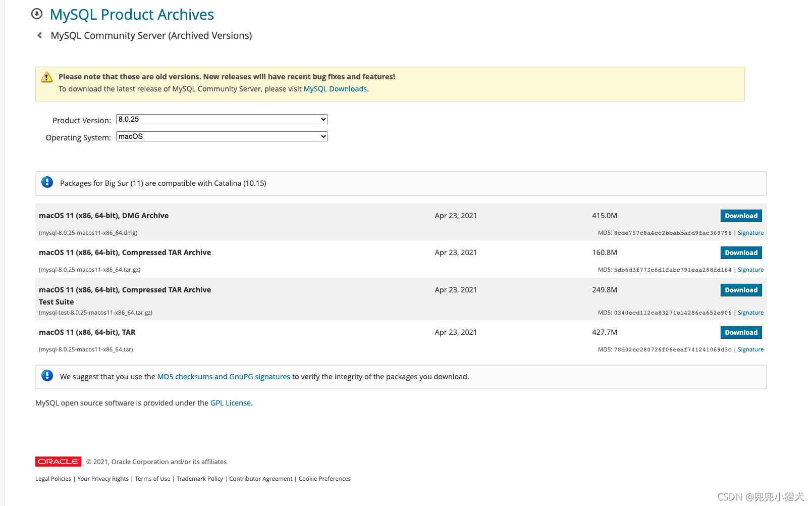
Task: Click the MySQL Product Archives heading
Action: pos(132,15)
